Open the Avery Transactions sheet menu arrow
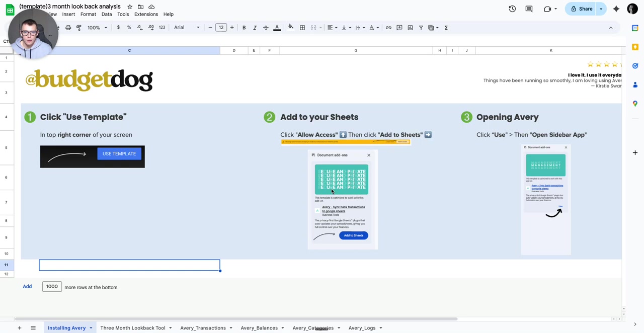This screenshot has height=333, width=644. (230, 327)
